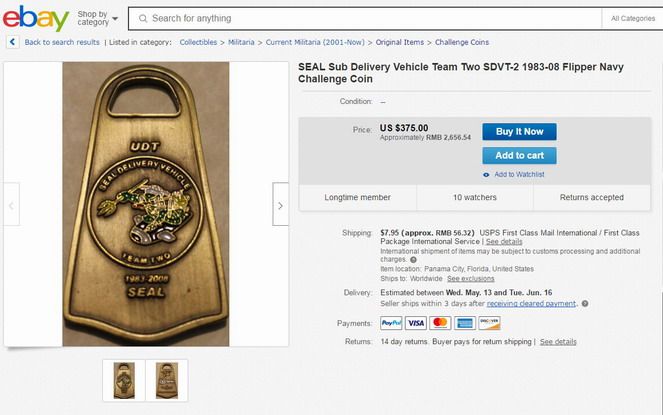
Task: Open Collectibles breadcrumb category
Action: [x=198, y=42]
